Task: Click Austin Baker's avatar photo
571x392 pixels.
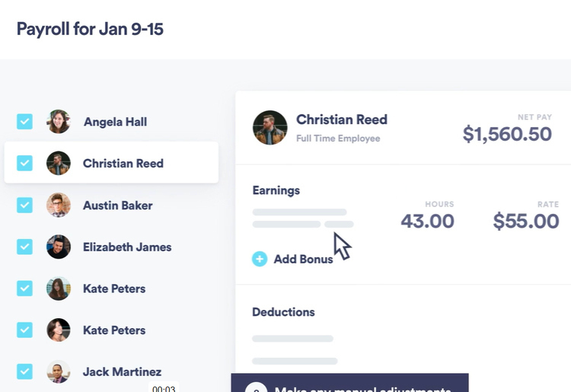Action: [59, 206]
